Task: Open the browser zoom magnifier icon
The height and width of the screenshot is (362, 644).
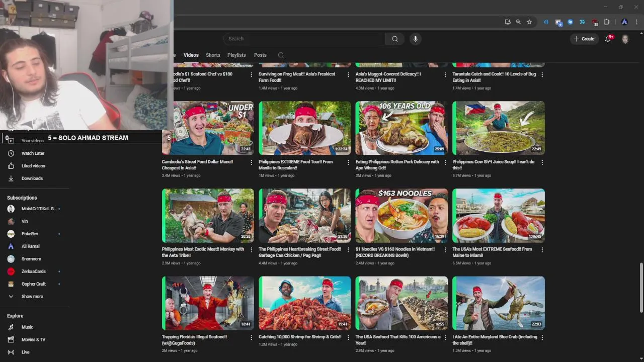Action: 518,22
